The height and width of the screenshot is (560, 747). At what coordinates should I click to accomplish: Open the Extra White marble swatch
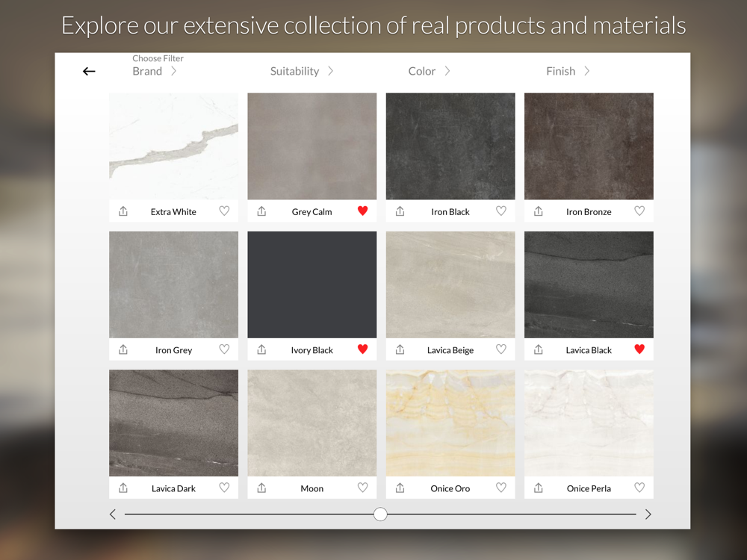pos(173,146)
